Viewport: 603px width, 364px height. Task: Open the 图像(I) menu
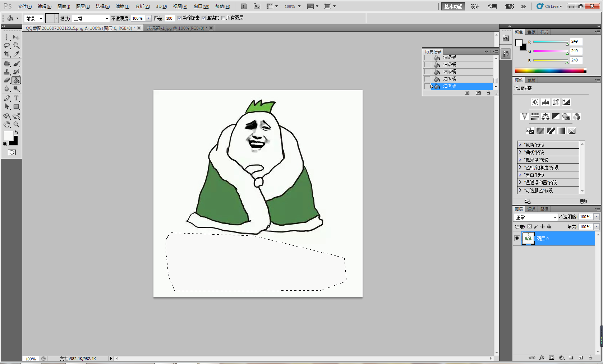pos(64,6)
